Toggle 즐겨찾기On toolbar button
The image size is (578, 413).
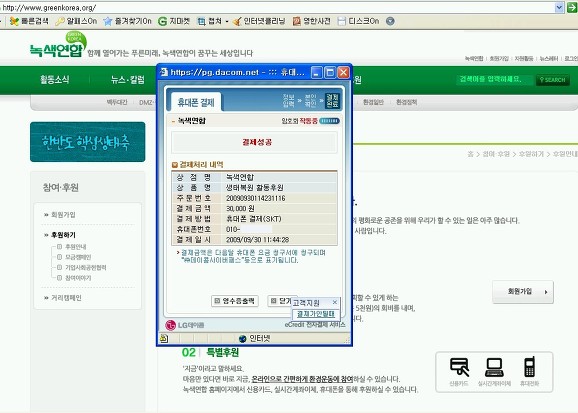coord(128,21)
